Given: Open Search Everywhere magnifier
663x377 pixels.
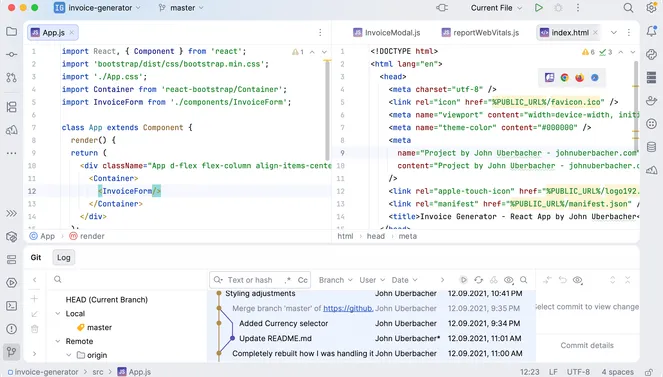Looking at the screenshot, I should pyautogui.click(x=628, y=8).
